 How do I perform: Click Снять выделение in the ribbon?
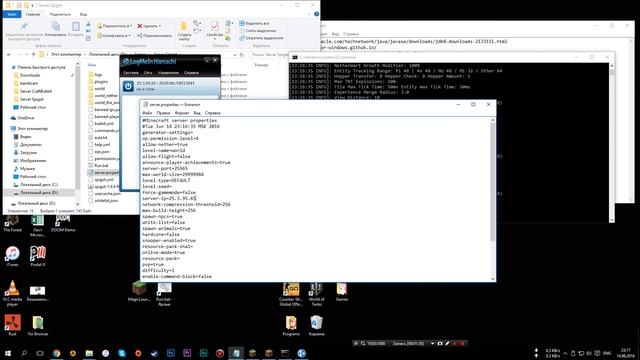click(258, 31)
